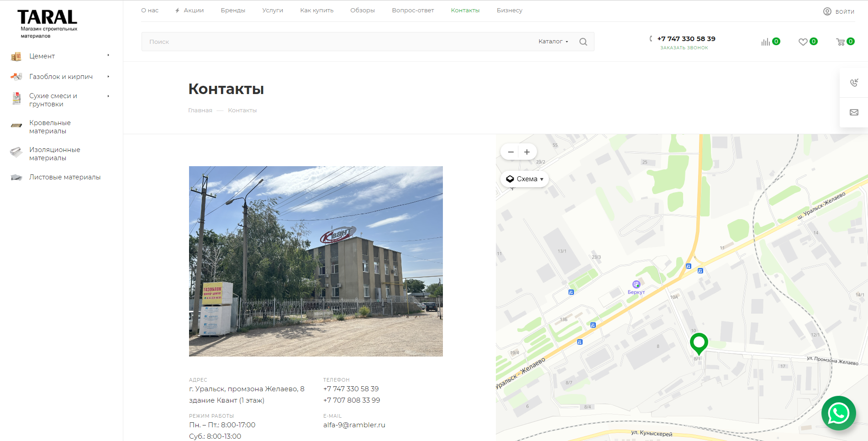Open the Как купить menu item
Viewport: 868px width, 441px height.
click(x=317, y=10)
